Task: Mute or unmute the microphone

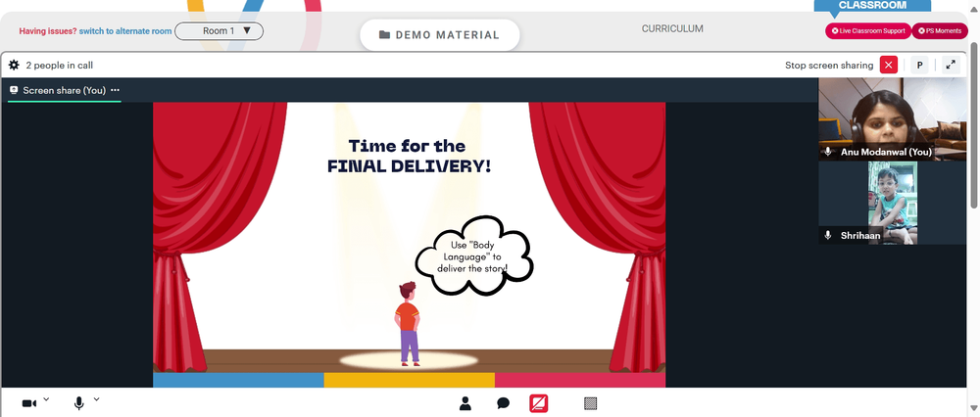Action: [x=78, y=403]
